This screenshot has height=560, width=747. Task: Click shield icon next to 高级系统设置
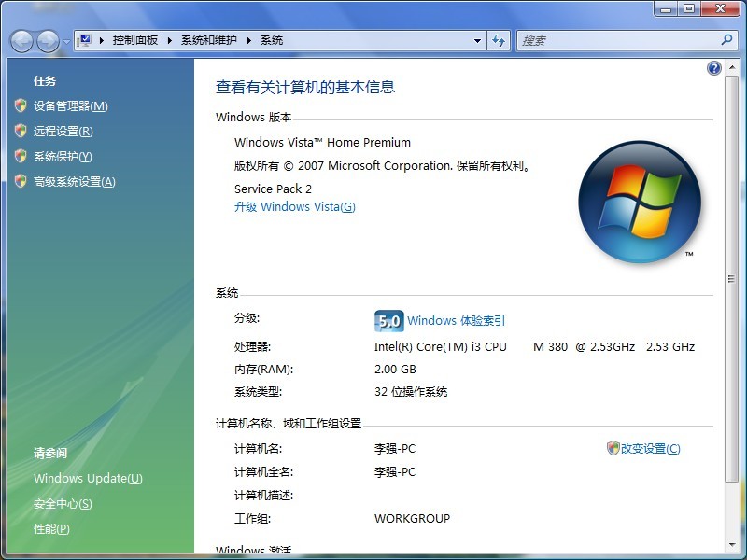[21, 181]
